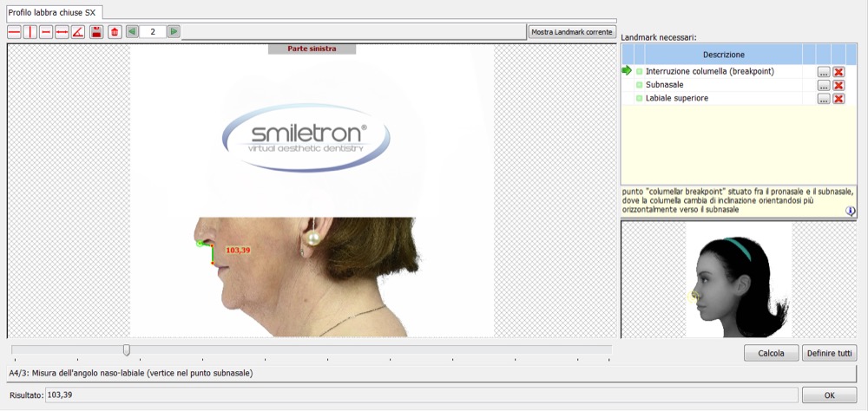Click the Descrizione column header
Screen dimensions: 868x411
pyautogui.click(x=724, y=55)
